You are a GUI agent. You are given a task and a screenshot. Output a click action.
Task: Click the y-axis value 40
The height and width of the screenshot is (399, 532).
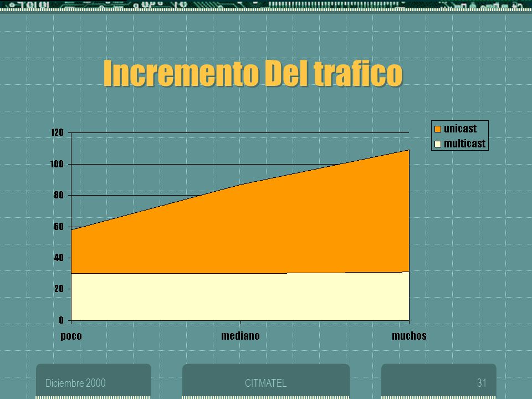coord(58,258)
